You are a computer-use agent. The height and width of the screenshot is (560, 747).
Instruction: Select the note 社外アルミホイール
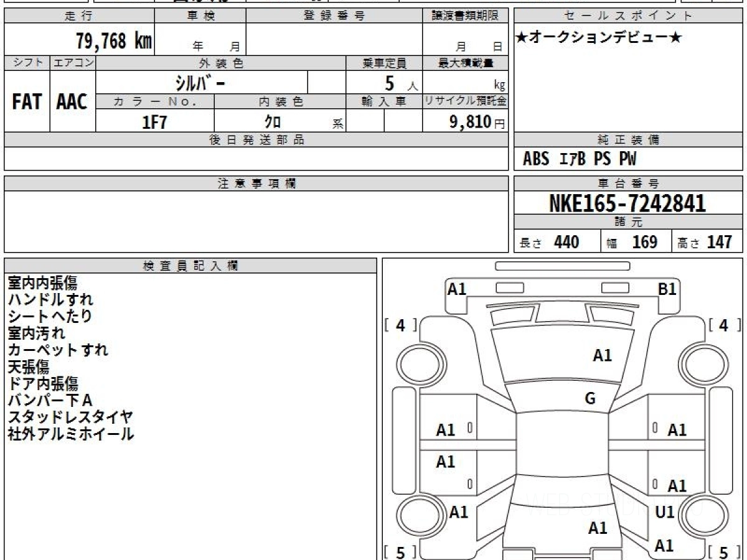point(70,434)
